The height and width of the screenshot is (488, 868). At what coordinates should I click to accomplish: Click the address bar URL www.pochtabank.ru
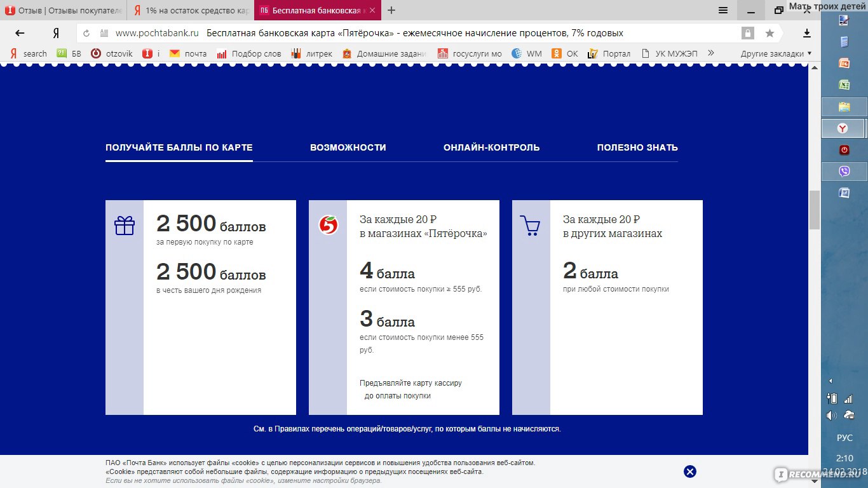[157, 33]
